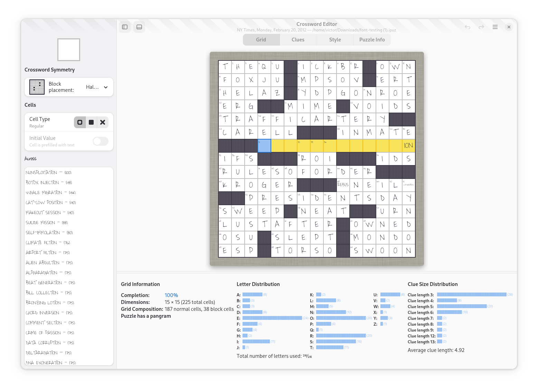Select word WHALE MIGRATION in the list

click(69, 192)
